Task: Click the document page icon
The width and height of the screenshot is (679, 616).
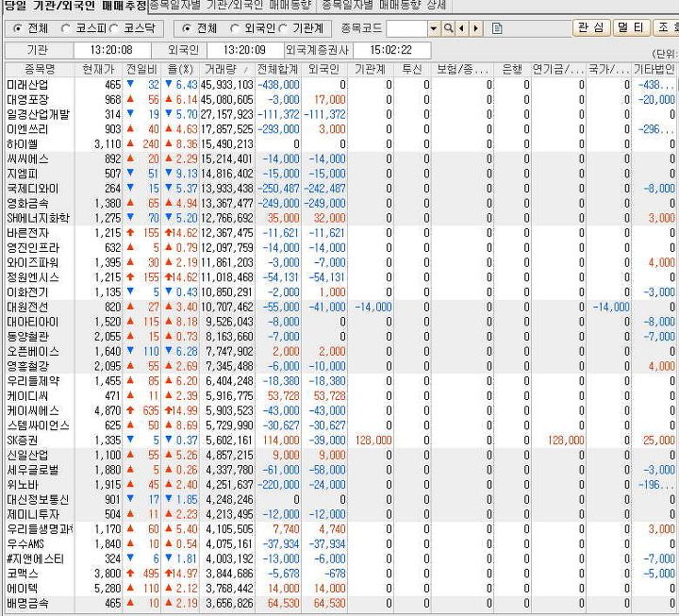Action: click(x=497, y=28)
